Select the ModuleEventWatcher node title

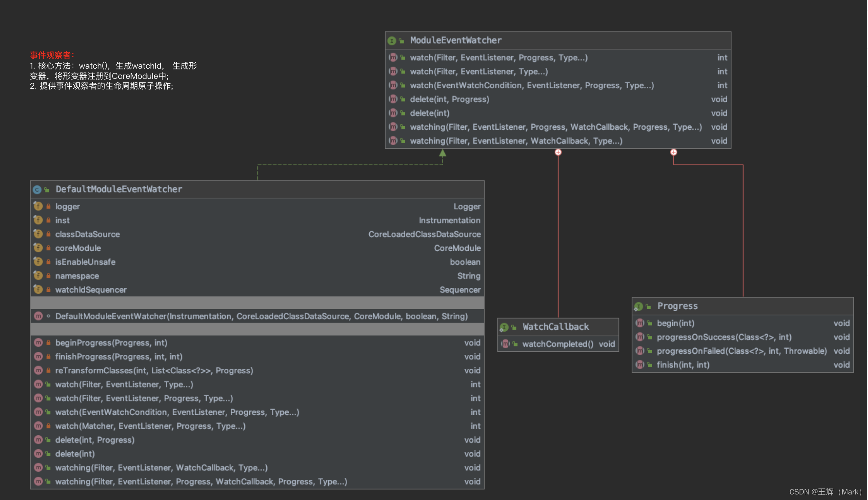pyautogui.click(x=456, y=40)
